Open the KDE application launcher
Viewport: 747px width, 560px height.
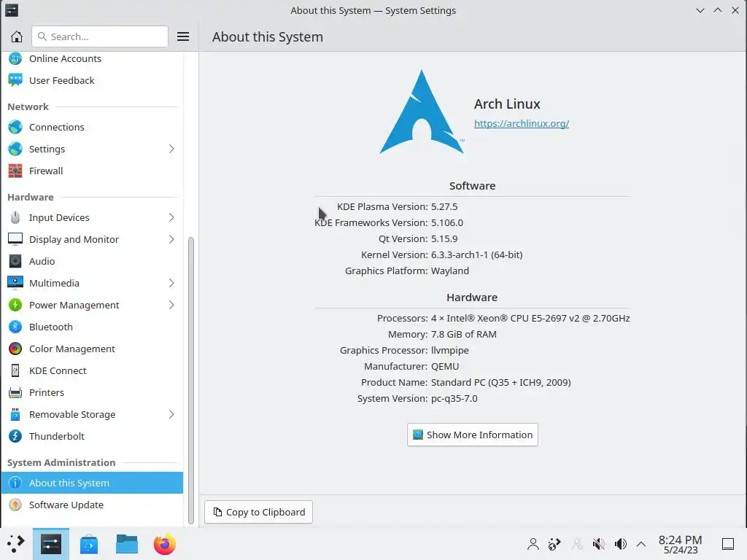(16, 544)
